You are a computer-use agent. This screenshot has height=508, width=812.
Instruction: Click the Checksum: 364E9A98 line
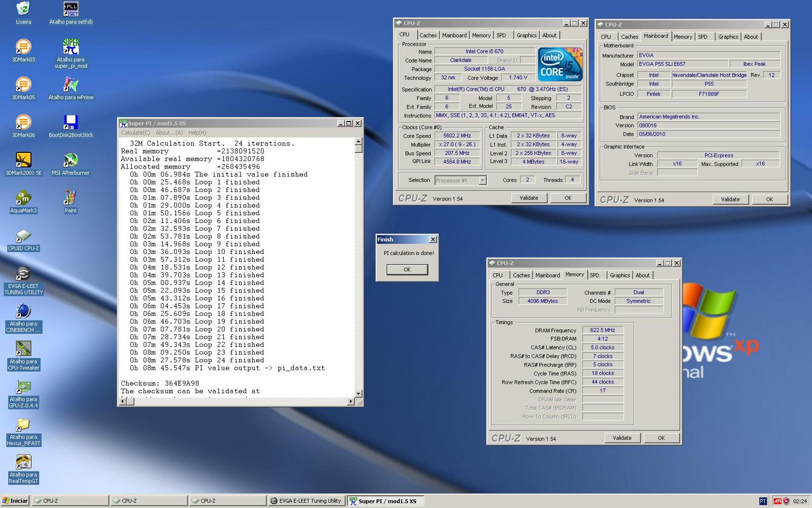pyautogui.click(x=160, y=384)
